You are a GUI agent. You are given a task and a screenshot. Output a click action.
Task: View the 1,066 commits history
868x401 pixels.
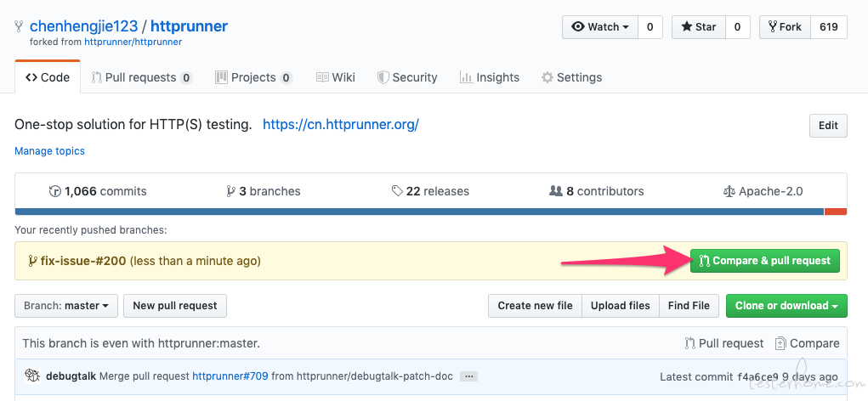[x=98, y=191]
